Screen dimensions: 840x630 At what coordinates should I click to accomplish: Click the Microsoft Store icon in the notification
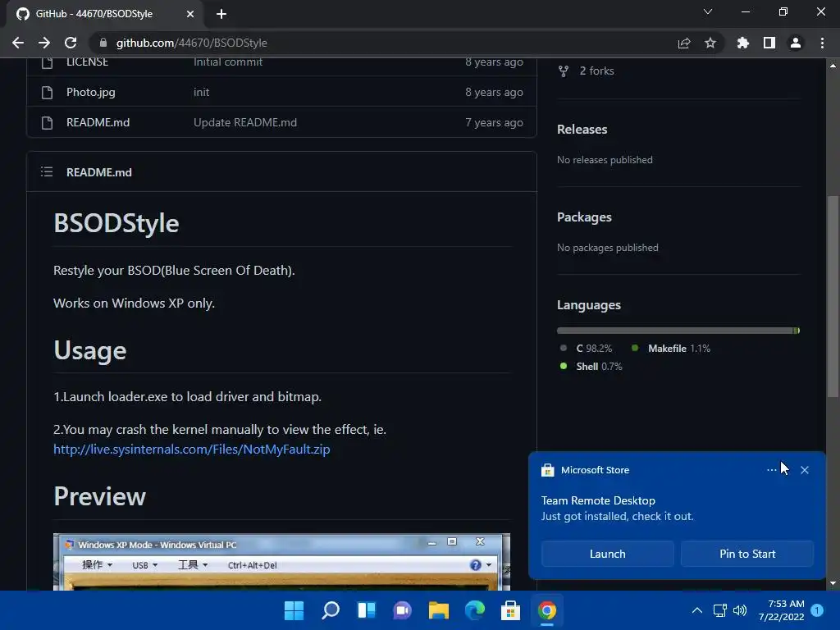tap(547, 470)
